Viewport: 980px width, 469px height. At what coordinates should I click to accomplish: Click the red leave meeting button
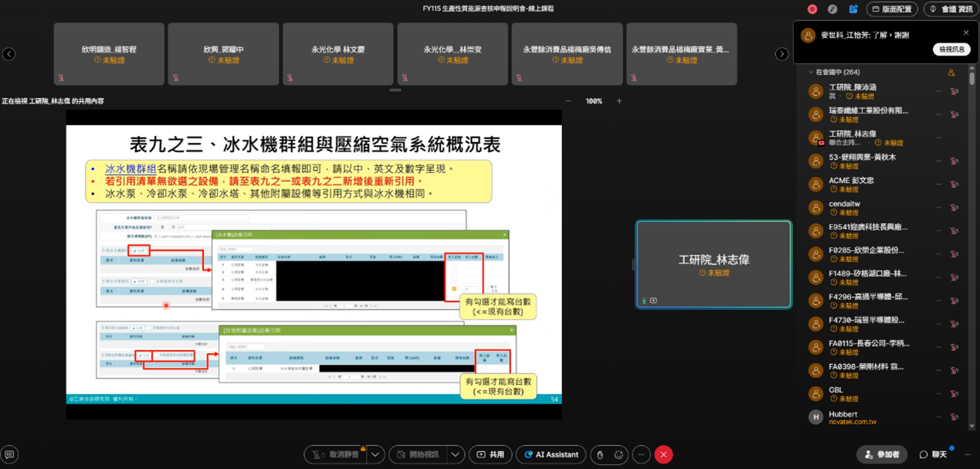click(663, 454)
